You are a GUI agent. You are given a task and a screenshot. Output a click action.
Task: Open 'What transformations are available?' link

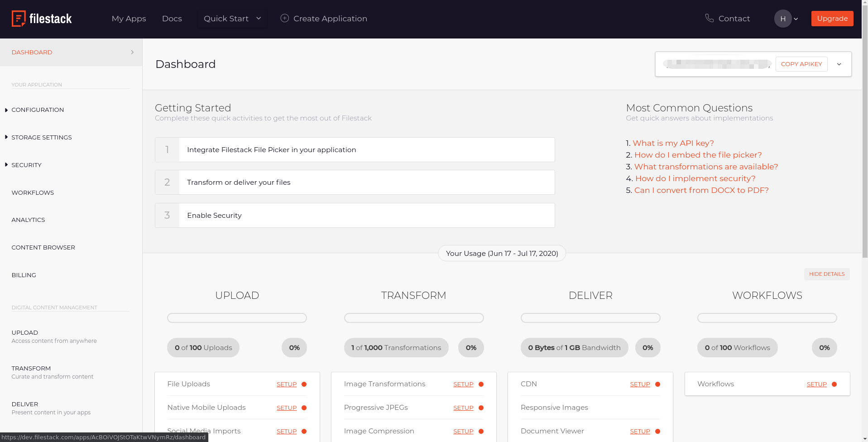[706, 167]
